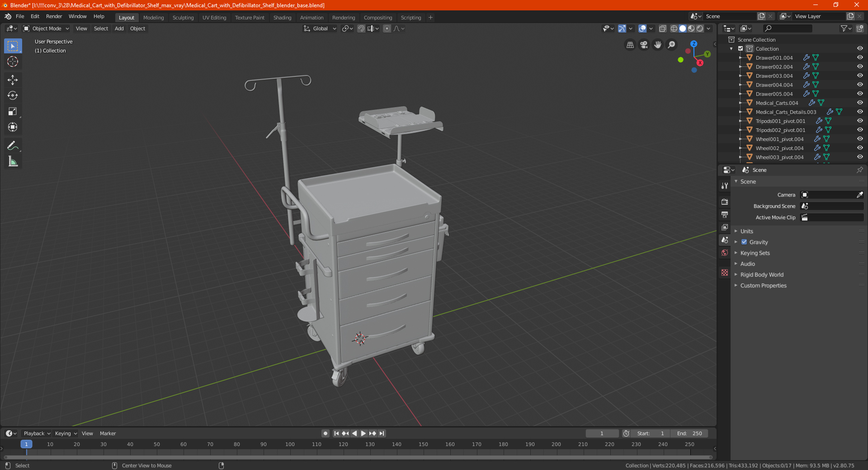Open the View Layer properties tab icon

click(x=725, y=227)
